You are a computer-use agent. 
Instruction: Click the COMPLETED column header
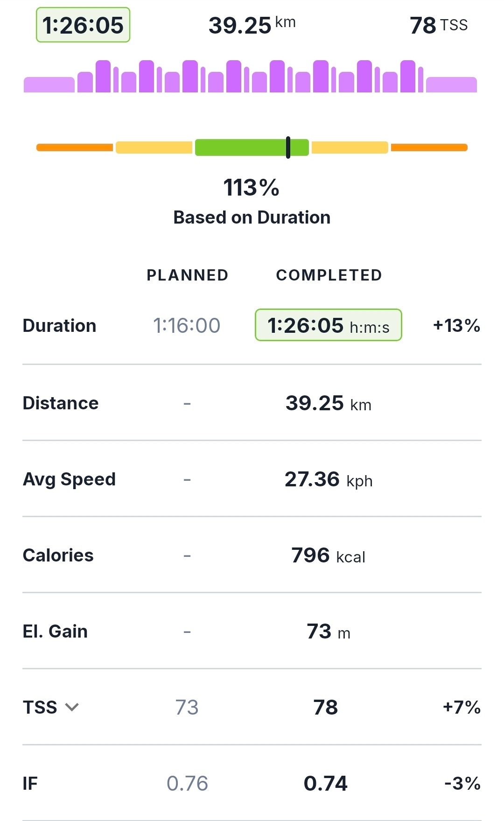tap(329, 275)
